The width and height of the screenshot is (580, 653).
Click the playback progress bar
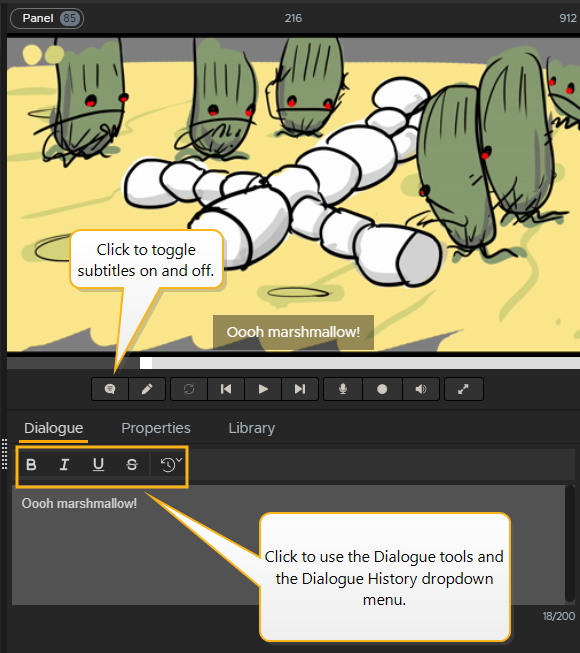tap(293, 363)
